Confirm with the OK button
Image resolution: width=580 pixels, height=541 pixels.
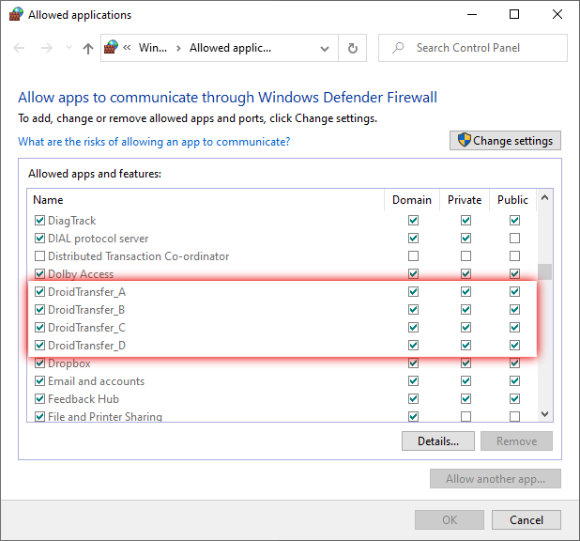449,520
